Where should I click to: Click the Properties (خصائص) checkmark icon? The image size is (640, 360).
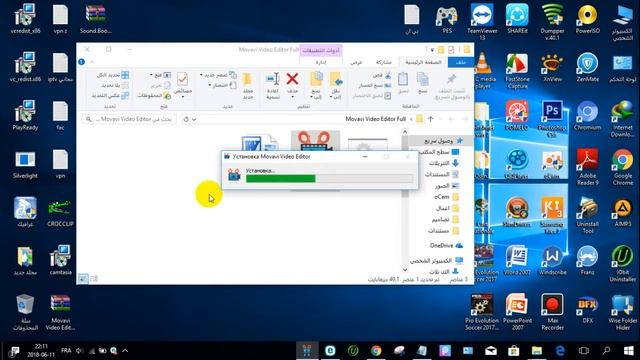click(x=182, y=79)
